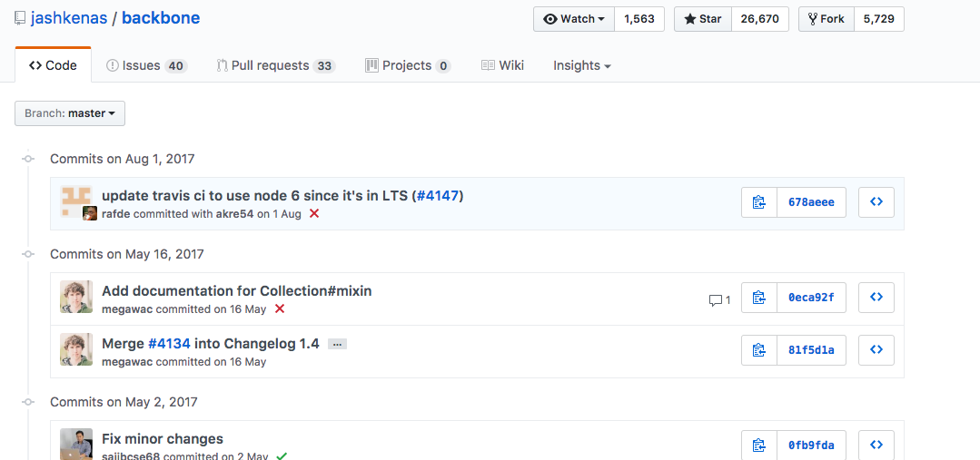Click 'Commits on May 16, 2017' heading
This screenshot has height=460, width=980.
pyautogui.click(x=127, y=254)
